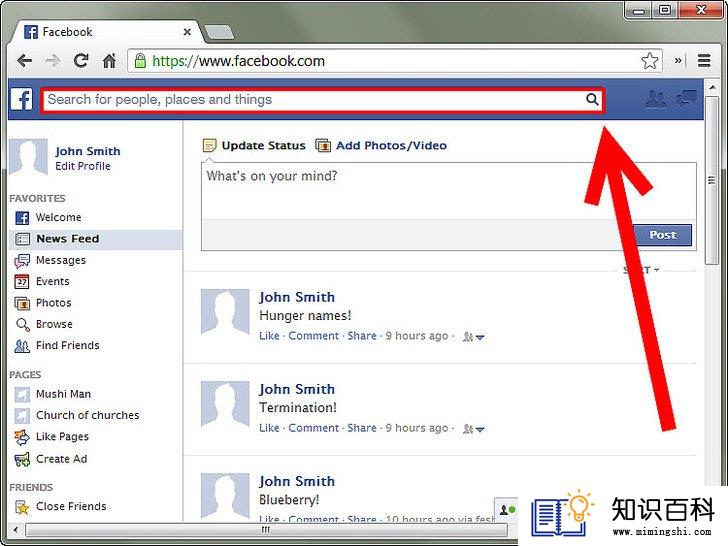
Task: Open John Smith profile in sidebar
Action: click(x=88, y=151)
